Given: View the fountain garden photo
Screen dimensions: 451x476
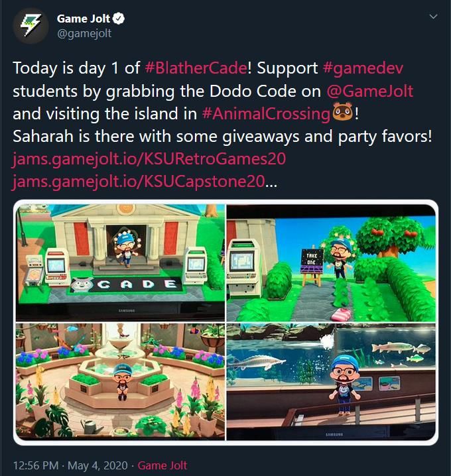Looking at the screenshot, I should click(121, 382).
